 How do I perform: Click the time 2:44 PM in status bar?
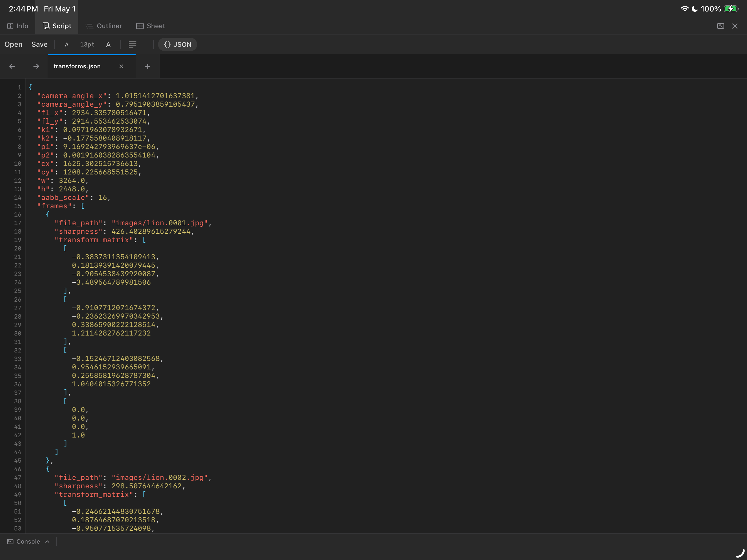(x=23, y=9)
